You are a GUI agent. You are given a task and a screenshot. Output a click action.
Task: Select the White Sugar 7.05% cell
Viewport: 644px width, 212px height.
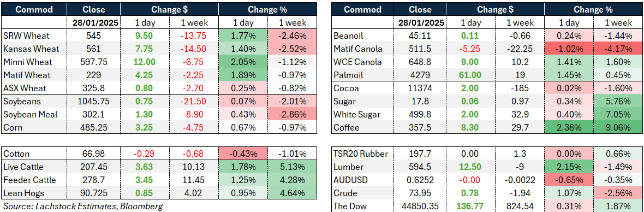click(x=619, y=115)
